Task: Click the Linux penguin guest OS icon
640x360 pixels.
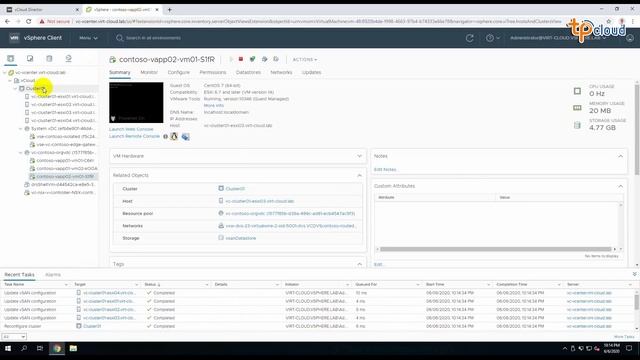Action: [174, 136]
